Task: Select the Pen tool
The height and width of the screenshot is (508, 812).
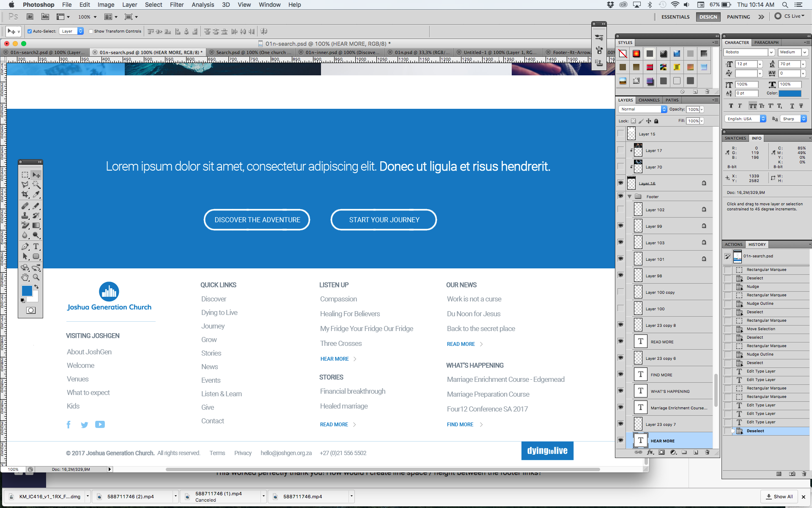Action: 25,246
